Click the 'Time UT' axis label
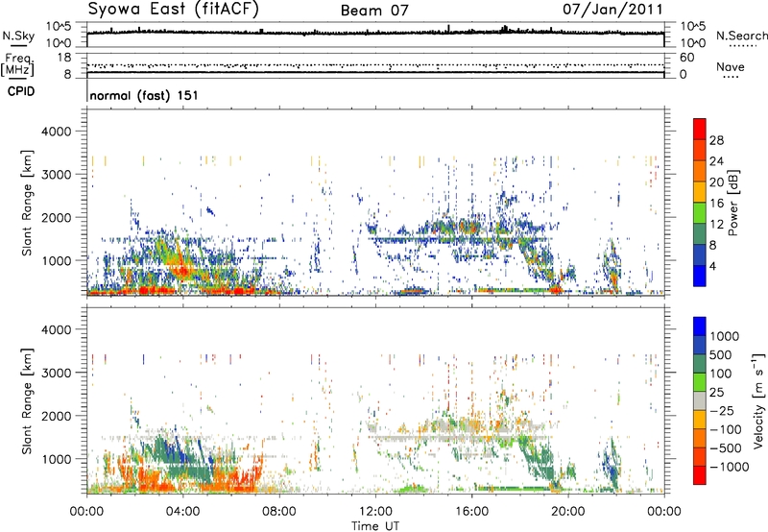Screen dimensions: 768x532 (x=375, y=526)
